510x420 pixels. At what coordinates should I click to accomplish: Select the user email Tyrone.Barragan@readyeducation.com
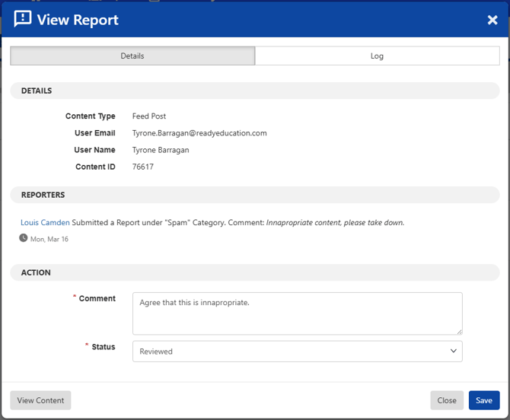(x=199, y=133)
